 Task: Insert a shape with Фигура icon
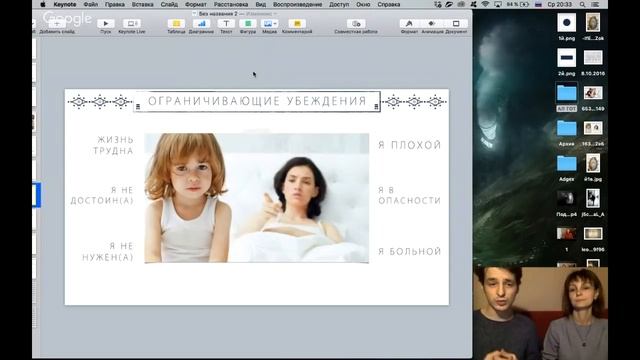click(x=248, y=24)
